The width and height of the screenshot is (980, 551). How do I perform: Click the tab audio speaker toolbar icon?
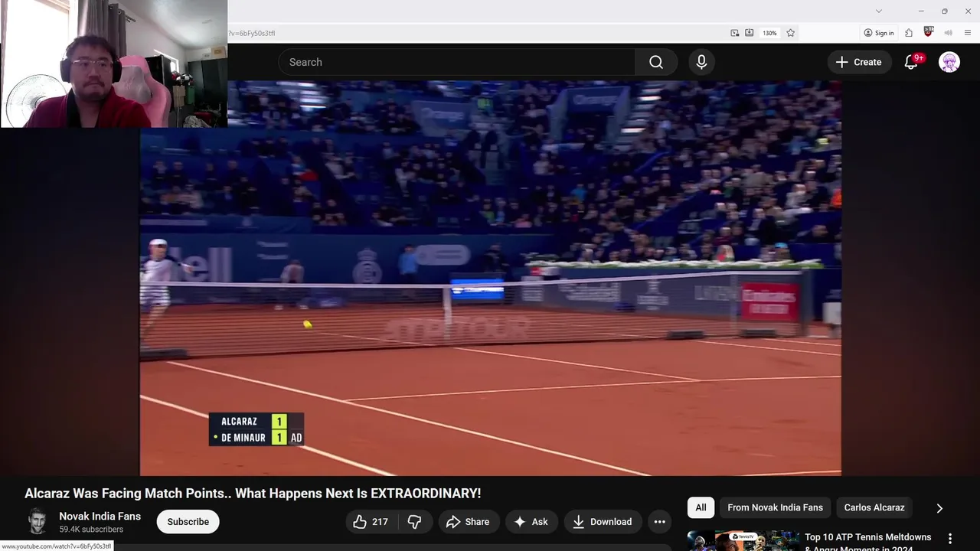(x=949, y=33)
